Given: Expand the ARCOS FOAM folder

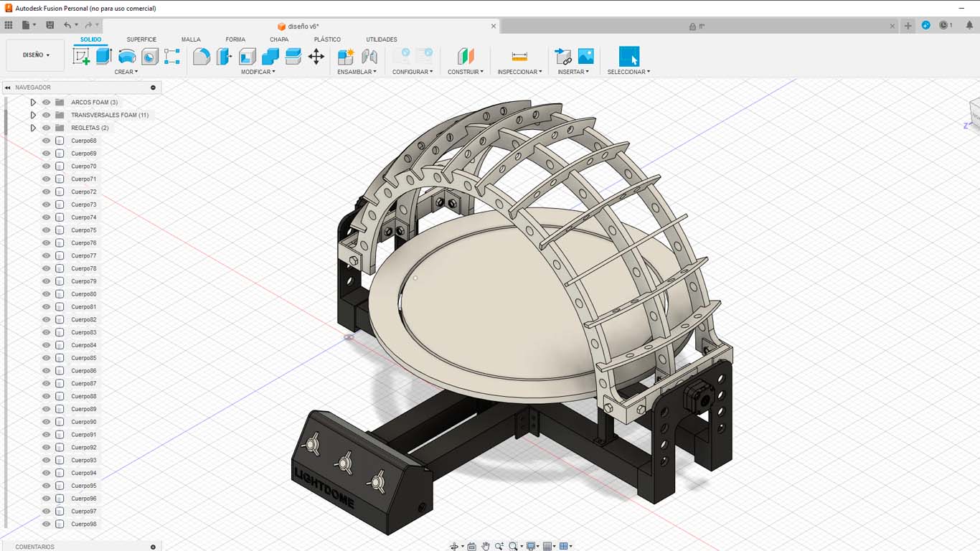Looking at the screenshot, I should coord(33,103).
